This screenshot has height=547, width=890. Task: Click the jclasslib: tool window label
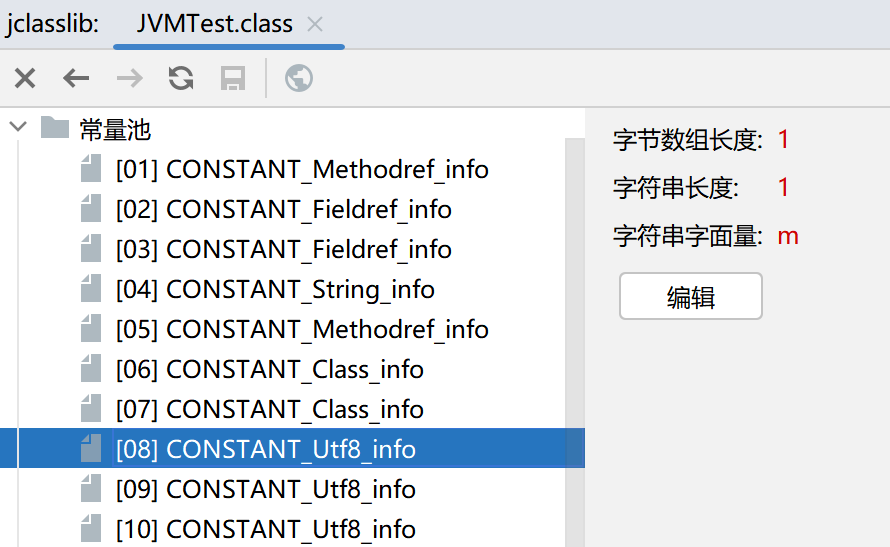(52, 24)
